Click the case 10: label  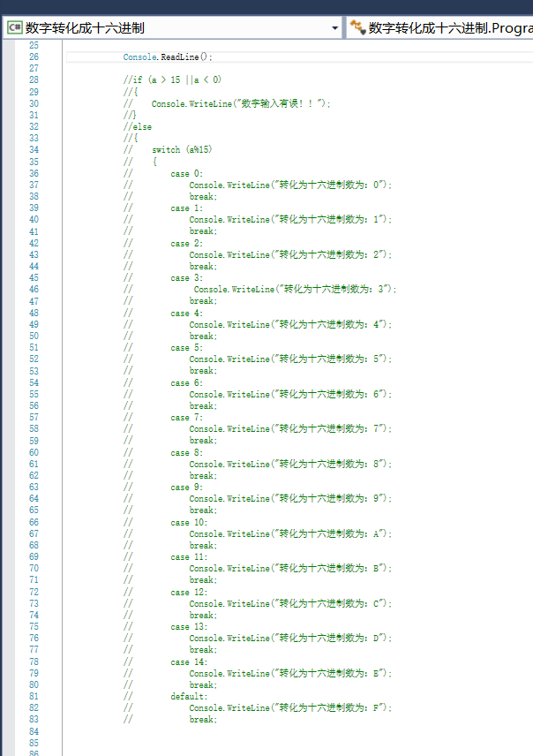tap(189, 523)
